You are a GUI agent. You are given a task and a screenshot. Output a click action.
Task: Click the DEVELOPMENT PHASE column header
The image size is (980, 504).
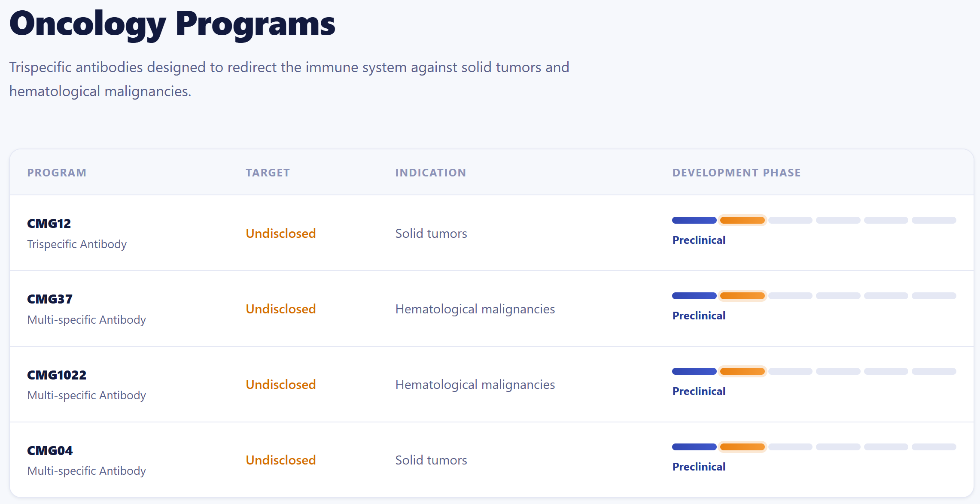click(x=737, y=173)
